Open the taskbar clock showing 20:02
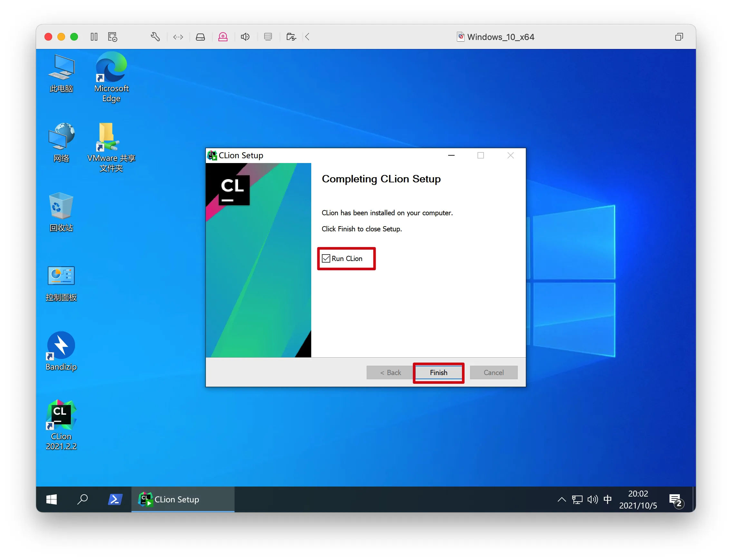 [x=638, y=499]
